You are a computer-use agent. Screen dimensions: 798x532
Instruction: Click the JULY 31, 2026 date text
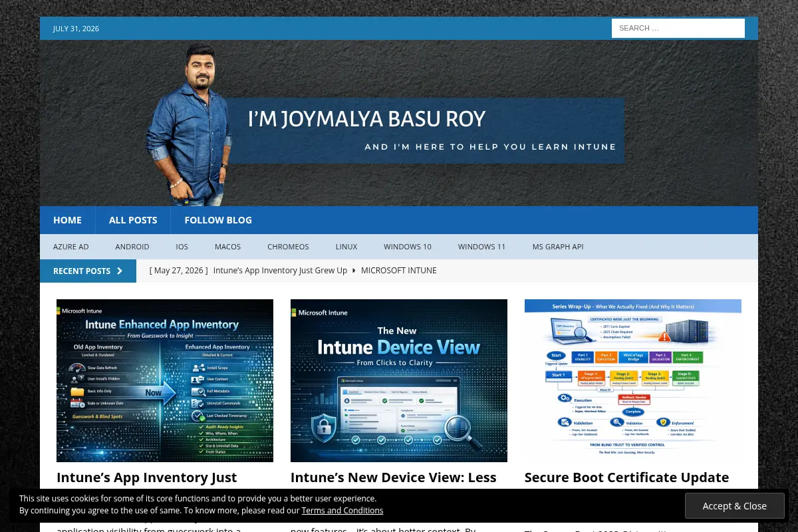point(76,29)
